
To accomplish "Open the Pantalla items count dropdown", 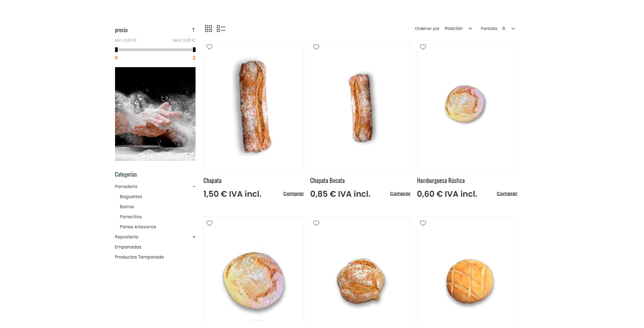I will 508,29.
